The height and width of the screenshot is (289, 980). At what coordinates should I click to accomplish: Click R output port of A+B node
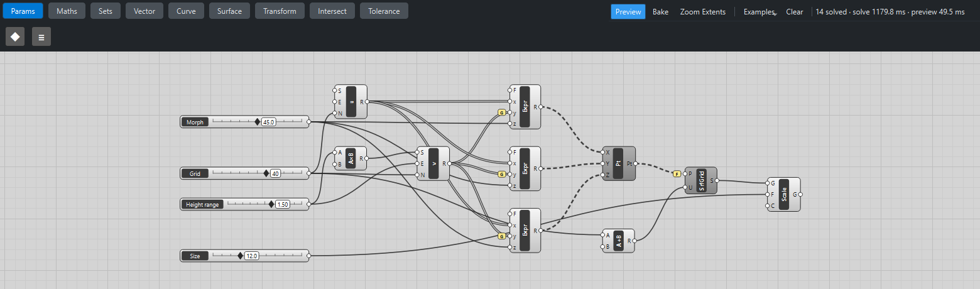tap(634, 241)
